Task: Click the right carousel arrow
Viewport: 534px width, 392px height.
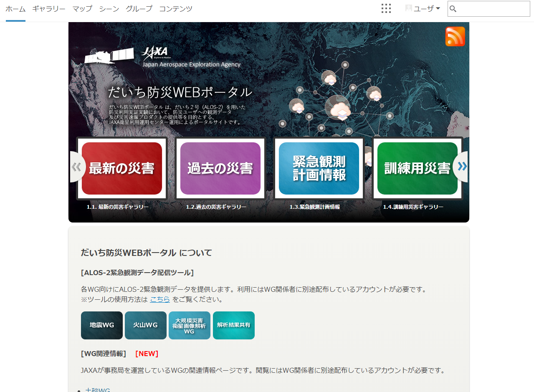Action: tap(461, 166)
